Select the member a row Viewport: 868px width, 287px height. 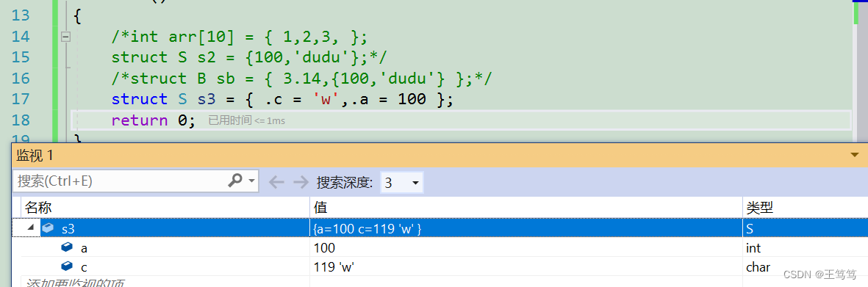pos(440,247)
